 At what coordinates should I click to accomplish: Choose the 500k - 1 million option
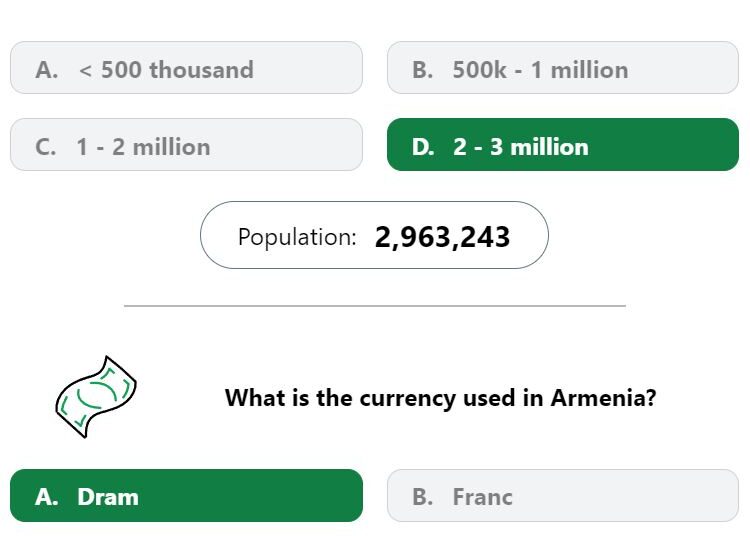pyautogui.click(x=563, y=67)
